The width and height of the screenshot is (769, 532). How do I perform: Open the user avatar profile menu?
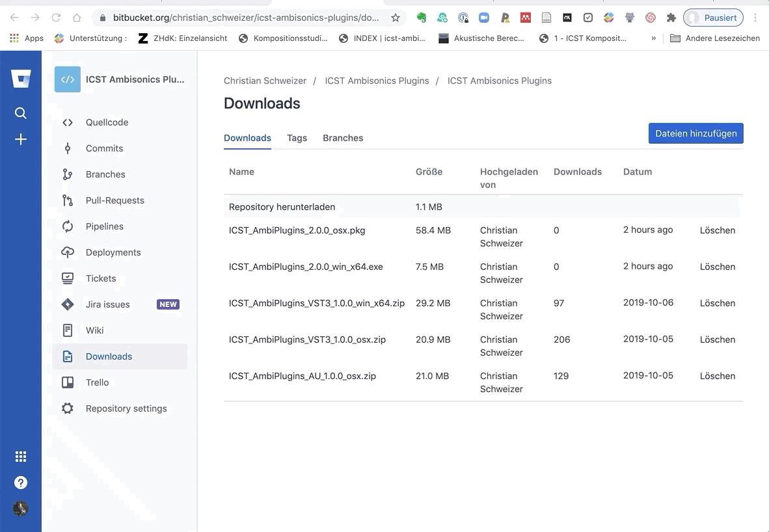(x=21, y=509)
